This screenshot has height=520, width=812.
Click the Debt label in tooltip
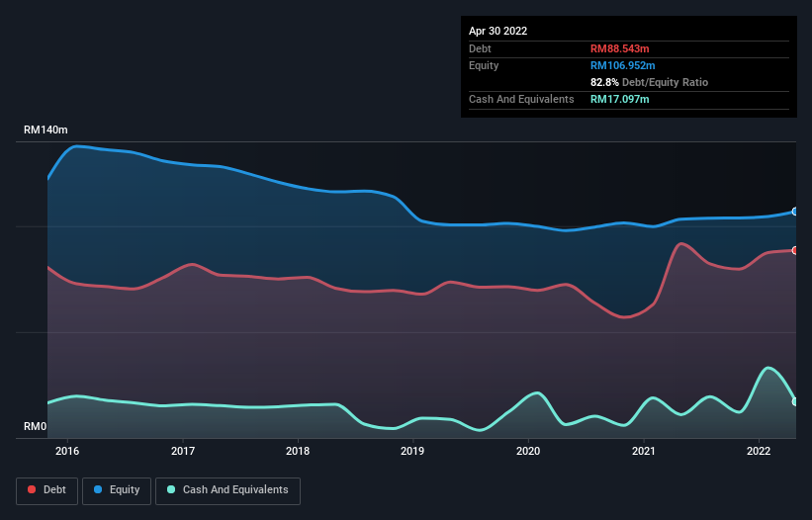(x=480, y=48)
